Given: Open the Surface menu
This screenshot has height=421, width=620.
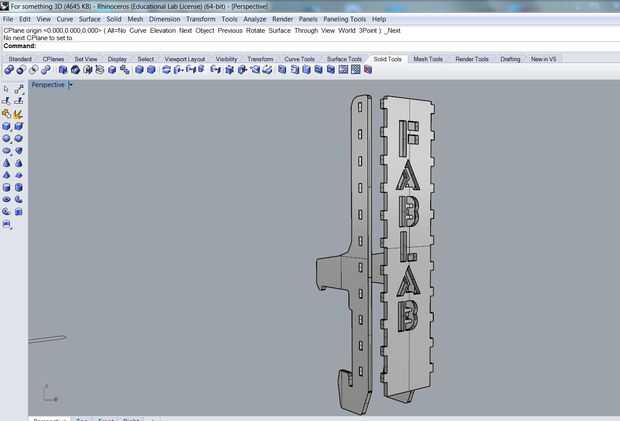Looking at the screenshot, I should [89, 19].
